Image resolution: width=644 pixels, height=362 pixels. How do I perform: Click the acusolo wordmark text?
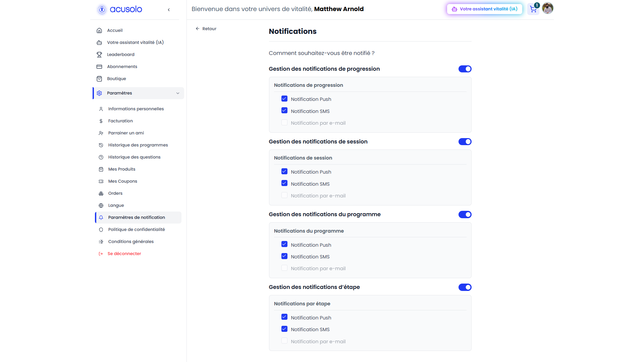pos(126,9)
